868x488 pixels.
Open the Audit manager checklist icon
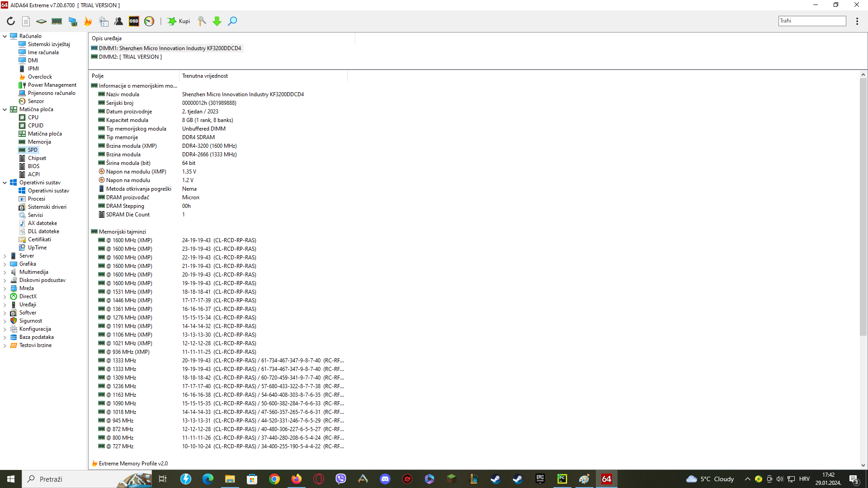(x=104, y=21)
